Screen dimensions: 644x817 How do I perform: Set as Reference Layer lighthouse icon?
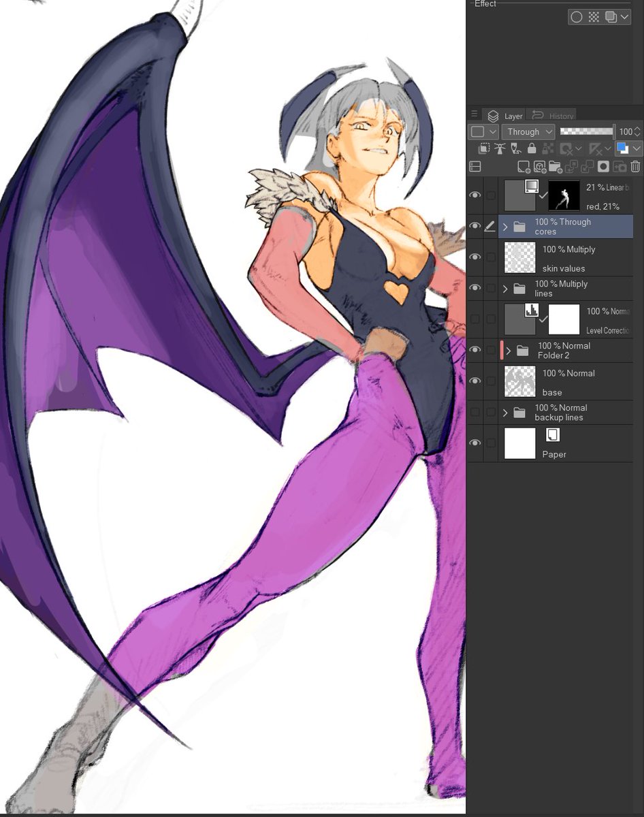coord(499,148)
